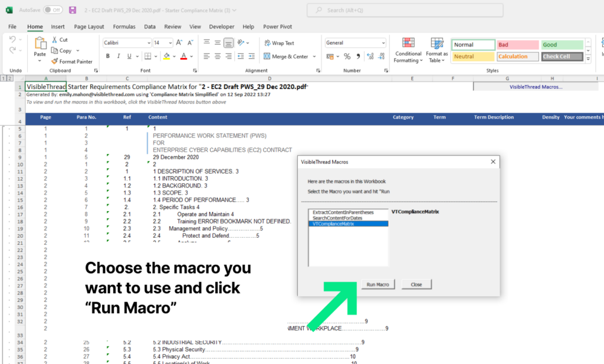Screen dimensions: 604x364
Task: Align text to the left
Action: [x=207, y=56]
